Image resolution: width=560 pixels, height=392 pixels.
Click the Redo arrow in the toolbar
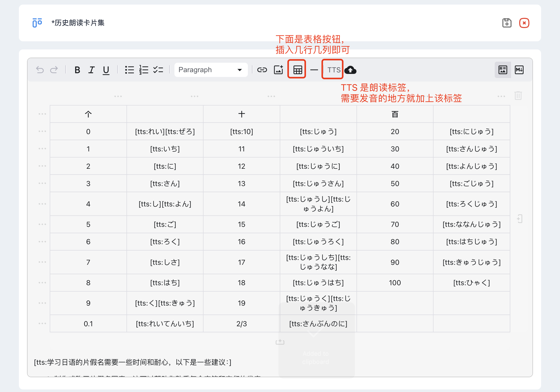click(x=54, y=70)
